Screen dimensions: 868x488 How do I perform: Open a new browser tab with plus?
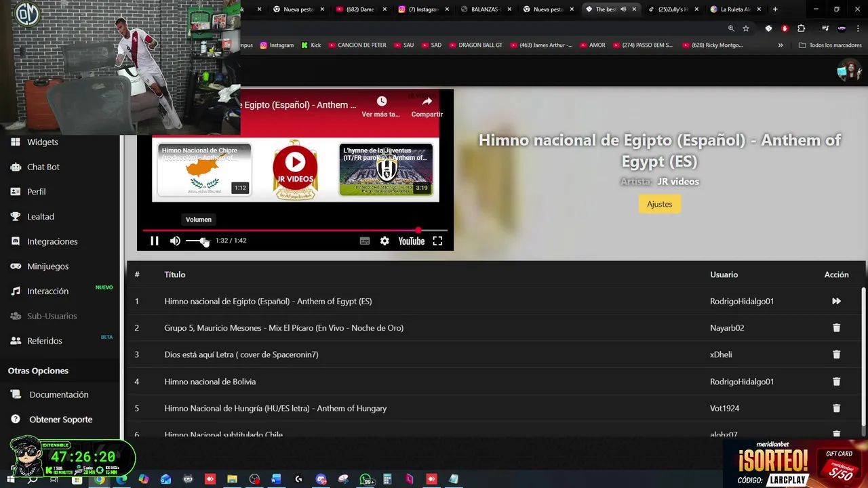(x=775, y=9)
